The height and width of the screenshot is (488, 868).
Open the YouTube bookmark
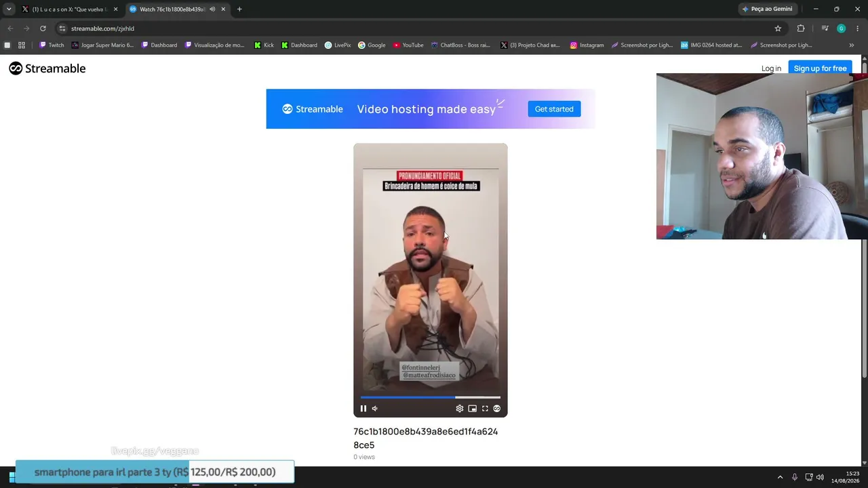point(408,45)
